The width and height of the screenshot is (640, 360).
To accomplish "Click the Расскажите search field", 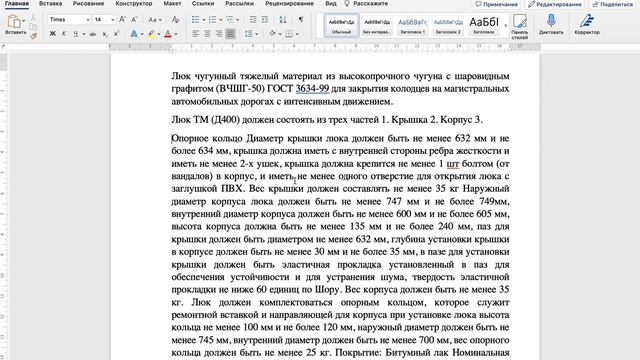I will (366, 4).
